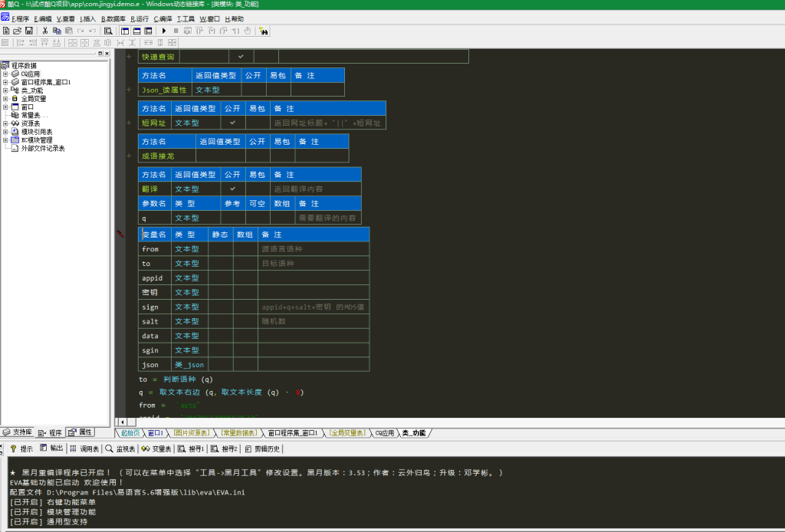Close the left project tree panel

click(x=107, y=54)
